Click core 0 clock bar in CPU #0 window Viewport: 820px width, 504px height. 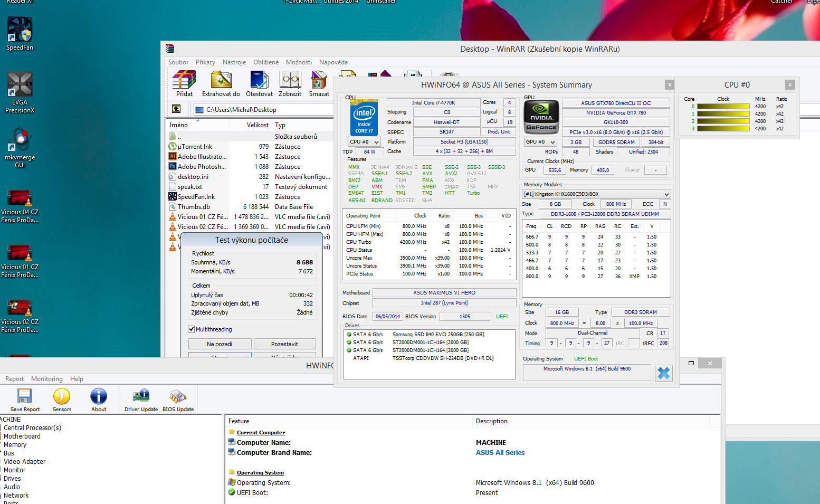click(723, 107)
